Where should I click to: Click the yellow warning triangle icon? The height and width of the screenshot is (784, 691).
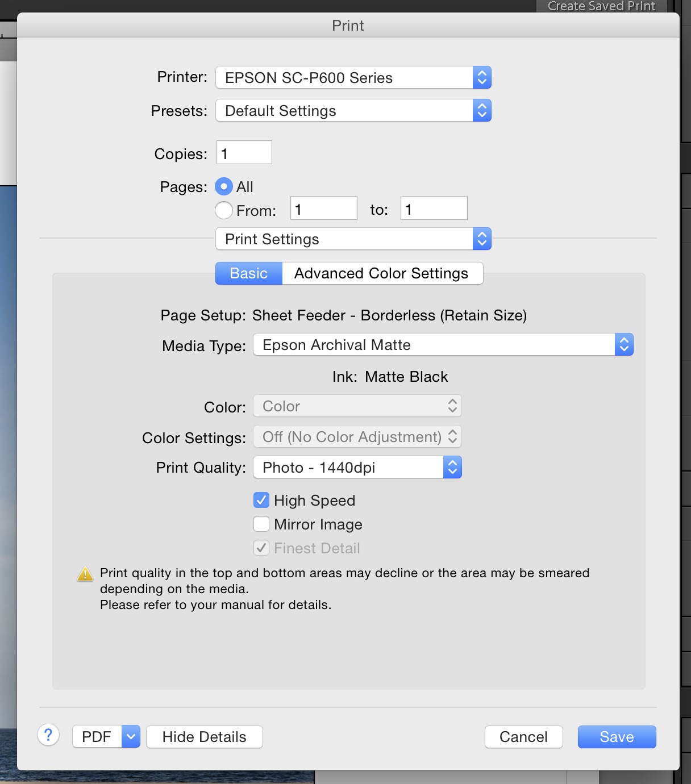click(x=85, y=574)
